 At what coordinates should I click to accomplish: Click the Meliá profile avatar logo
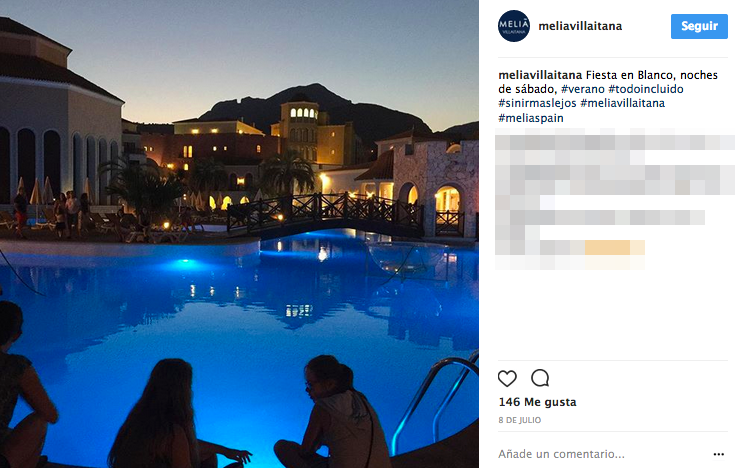(514, 26)
